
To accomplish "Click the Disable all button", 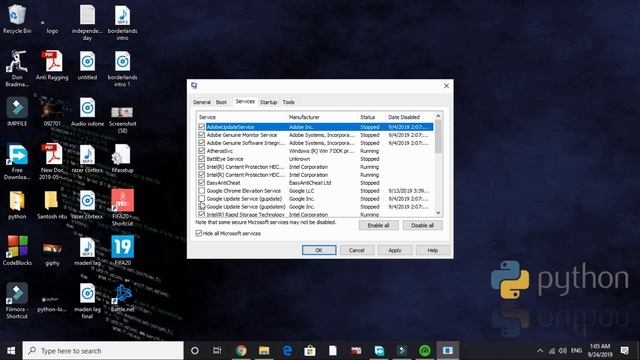I will tap(422, 225).
